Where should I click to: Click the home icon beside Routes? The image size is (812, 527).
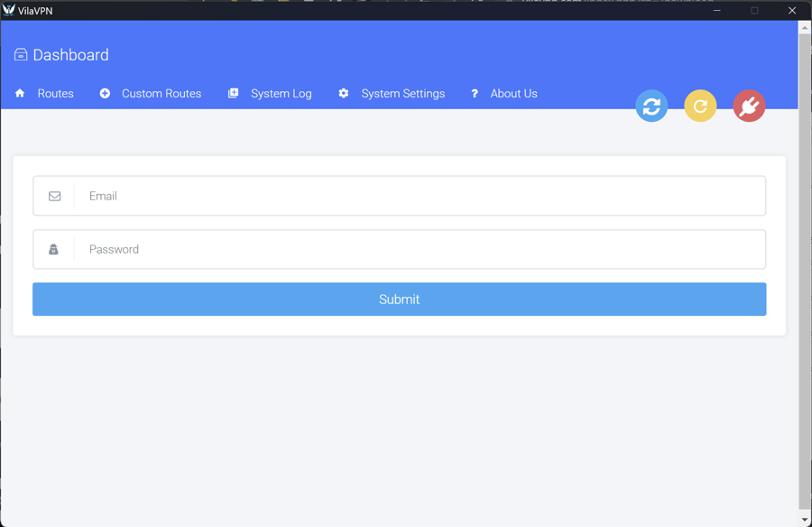point(20,94)
